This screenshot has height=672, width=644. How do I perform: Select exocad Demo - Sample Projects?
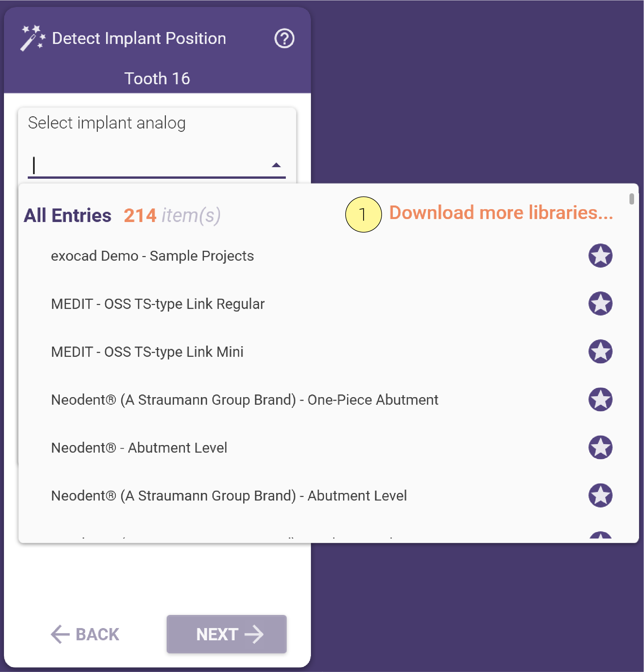coord(152,256)
